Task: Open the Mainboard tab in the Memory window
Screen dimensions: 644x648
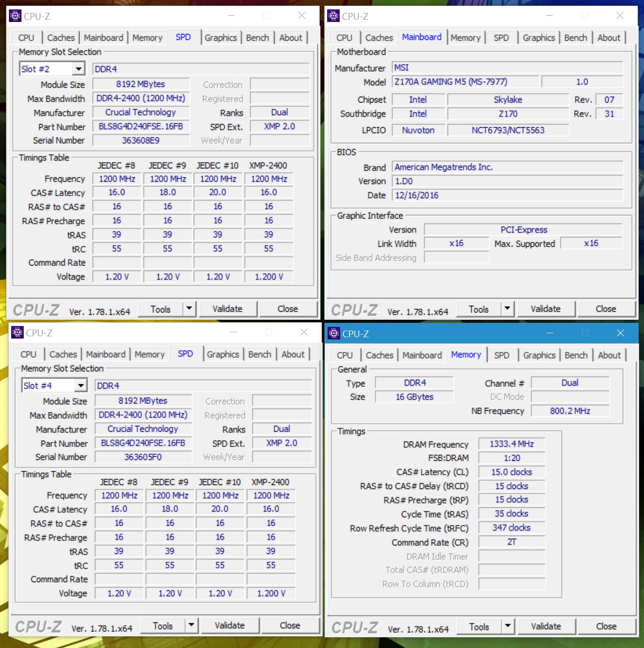Action: (422, 355)
